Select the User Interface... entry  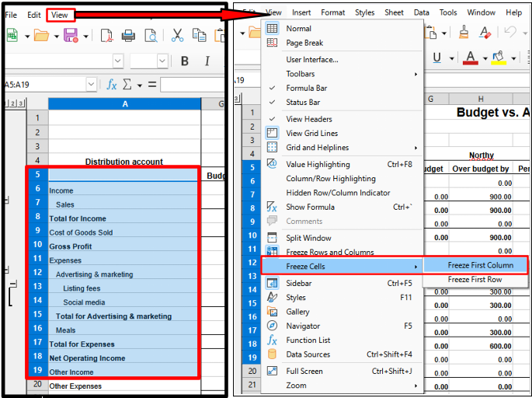point(342,60)
